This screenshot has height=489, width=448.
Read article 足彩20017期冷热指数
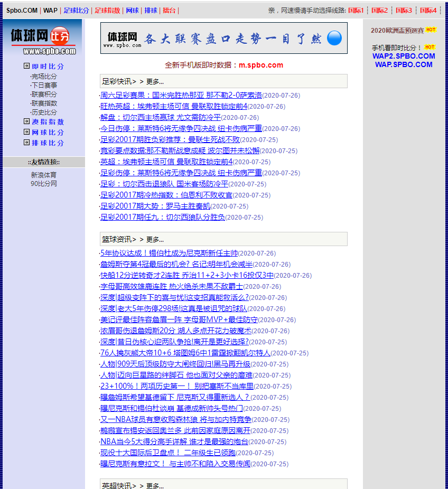166,195
